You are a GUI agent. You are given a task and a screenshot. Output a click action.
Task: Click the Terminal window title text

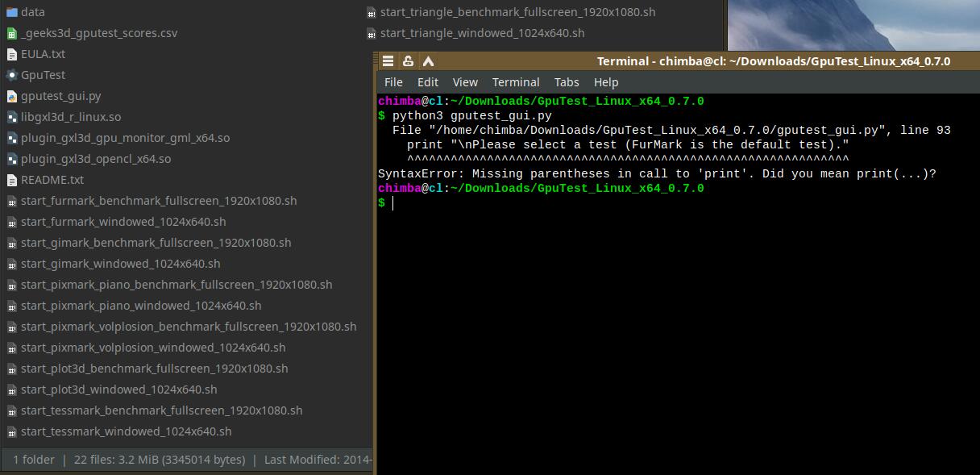point(774,61)
